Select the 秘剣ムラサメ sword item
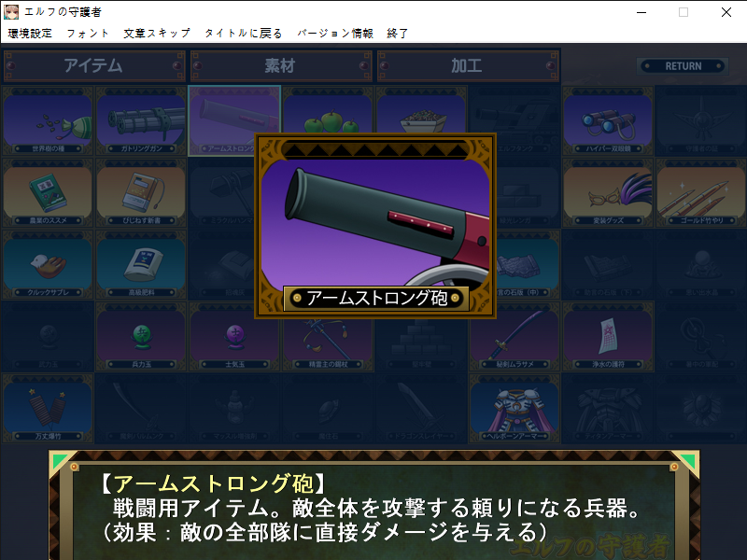Image resolution: width=747 pixels, height=560 pixels. click(x=514, y=337)
